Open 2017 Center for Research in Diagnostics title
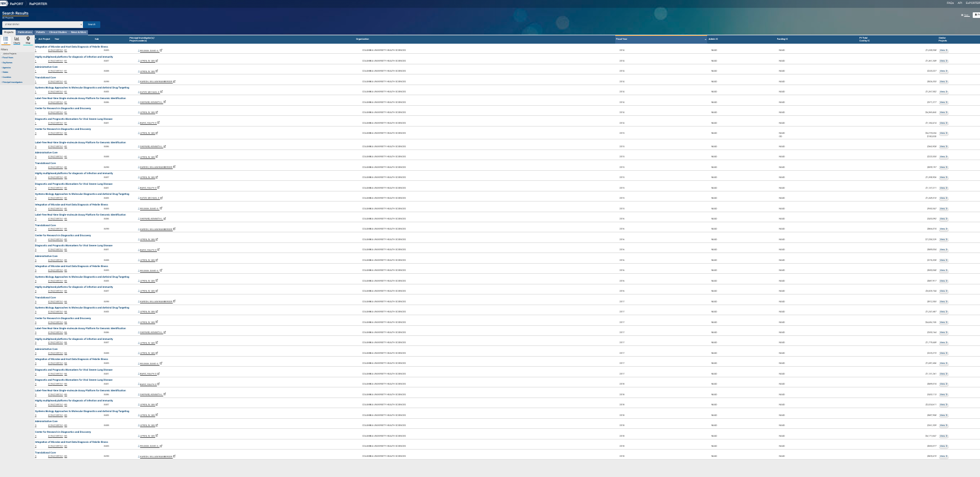Image resolution: width=980 pixels, height=477 pixels. (x=63, y=319)
